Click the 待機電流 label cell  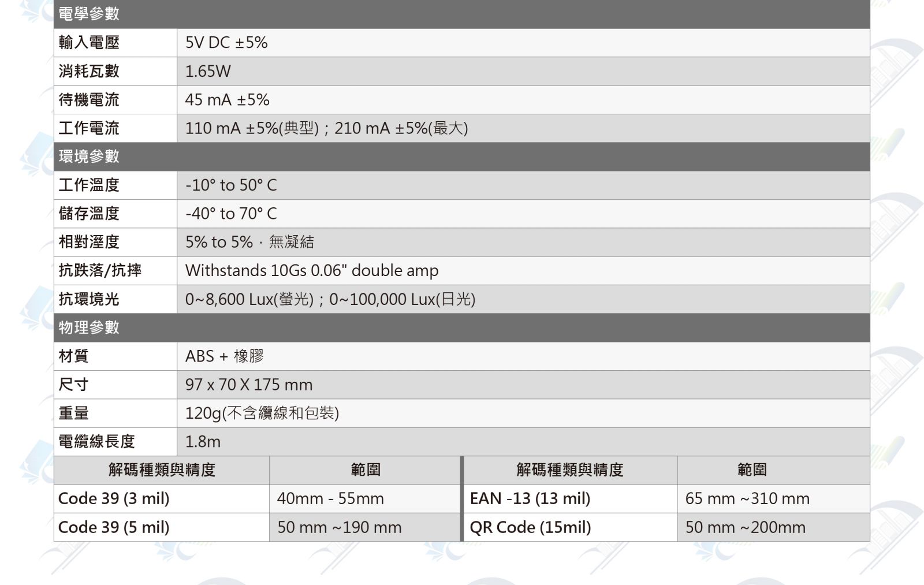click(x=89, y=99)
